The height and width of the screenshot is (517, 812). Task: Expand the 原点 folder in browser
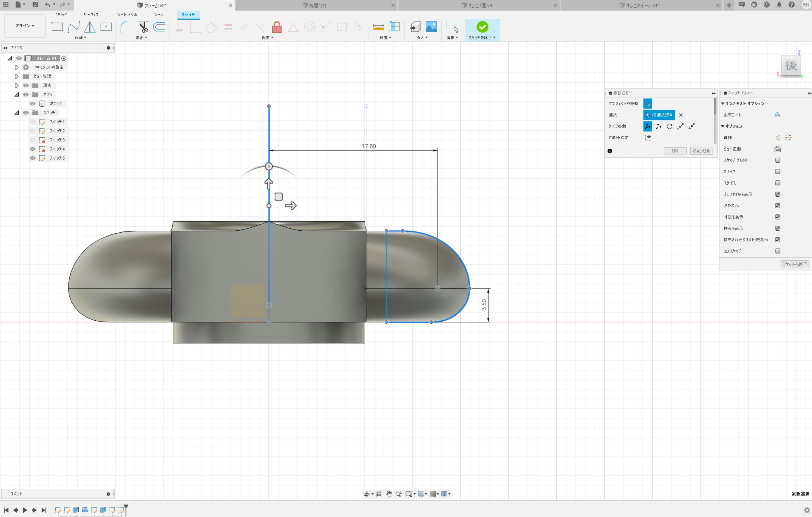16,85
